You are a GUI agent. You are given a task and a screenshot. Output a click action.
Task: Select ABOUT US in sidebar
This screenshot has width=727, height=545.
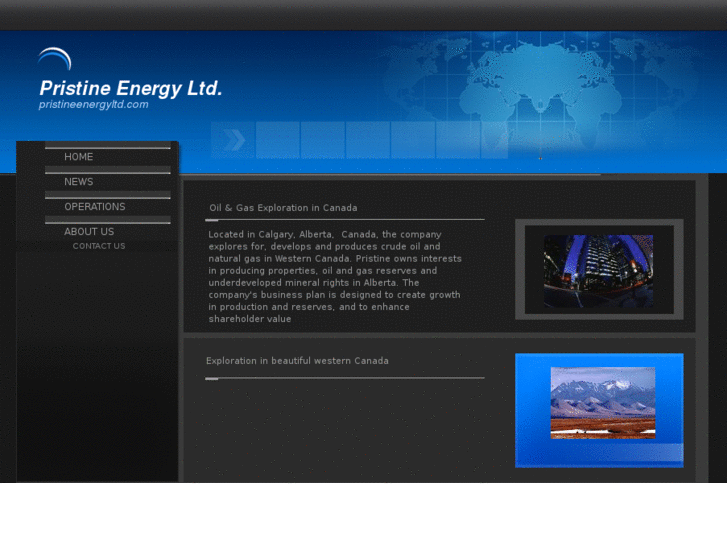click(x=89, y=231)
